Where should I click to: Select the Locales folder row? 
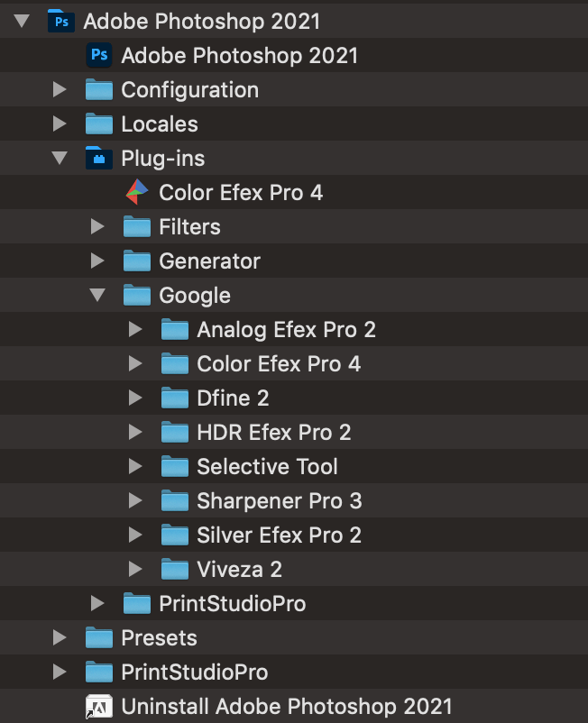point(160,124)
